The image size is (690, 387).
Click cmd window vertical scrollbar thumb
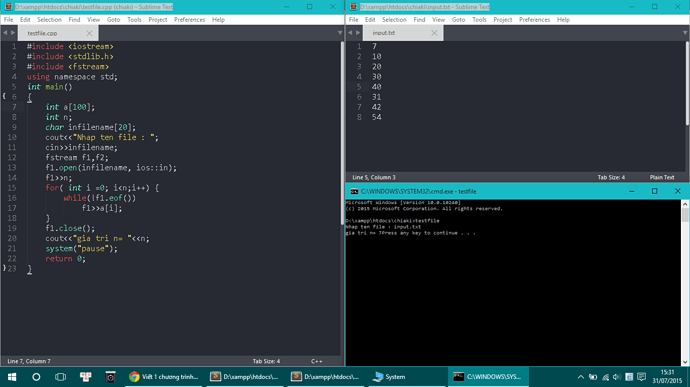pyautogui.click(x=685, y=215)
